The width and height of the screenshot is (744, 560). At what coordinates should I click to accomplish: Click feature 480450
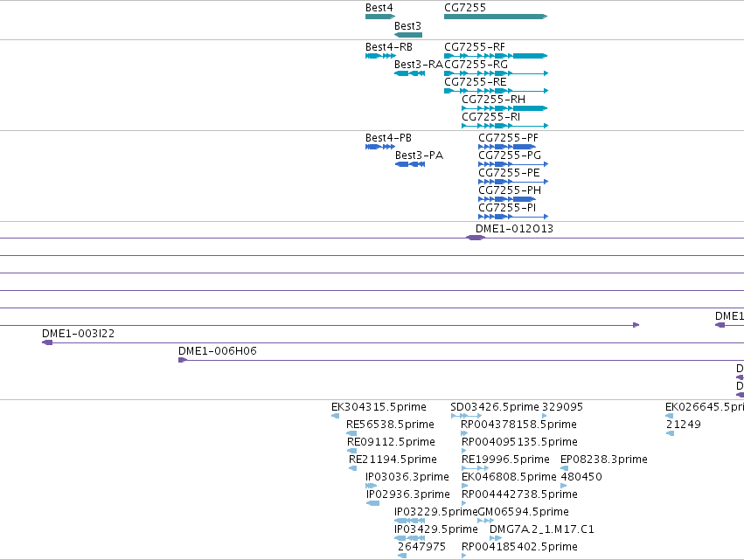(x=564, y=486)
